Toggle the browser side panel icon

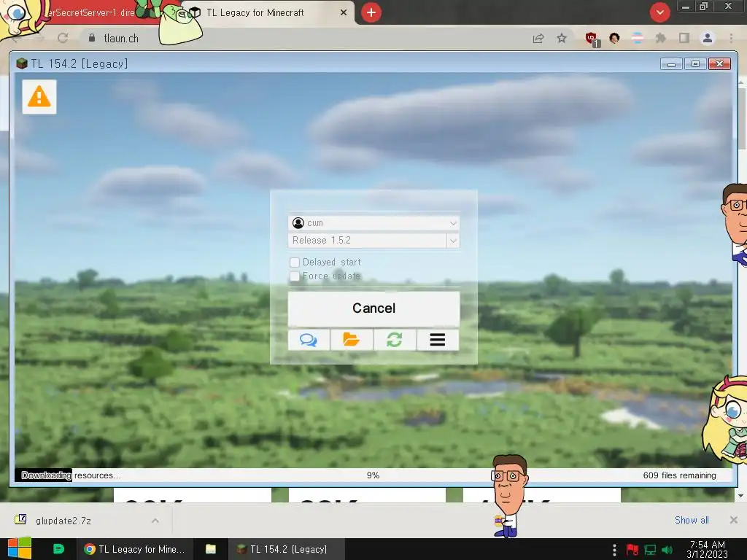tap(684, 38)
